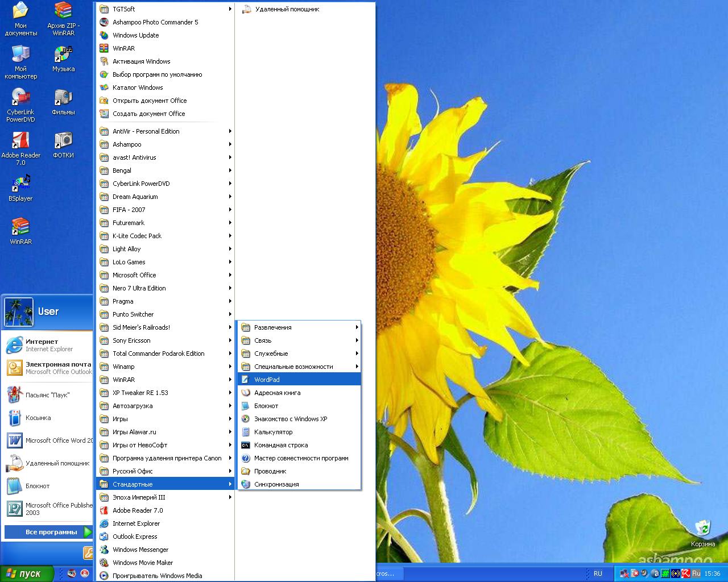The height and width of the screenshot is (582, 728).
Task: Select the Музыка desktop shortcut
Action: tap(63, 59)
